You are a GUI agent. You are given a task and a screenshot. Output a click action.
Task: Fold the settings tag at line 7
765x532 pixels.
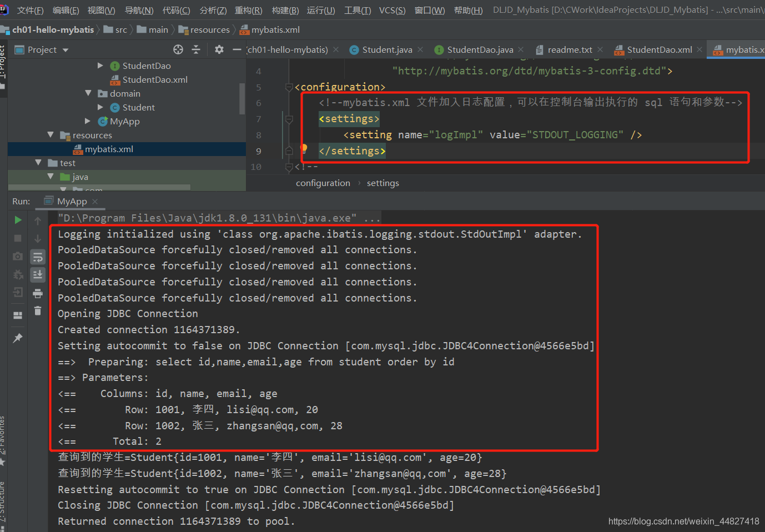coord(289,119)
